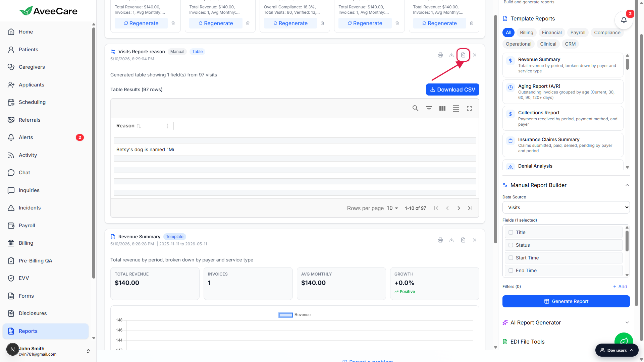Click Betsy's dog table row
Viewport: 644px width, 362px height.
295,150
